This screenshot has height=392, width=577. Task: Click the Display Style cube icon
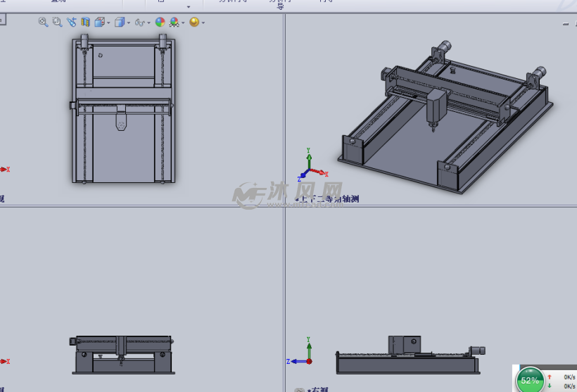click(119, 23)
